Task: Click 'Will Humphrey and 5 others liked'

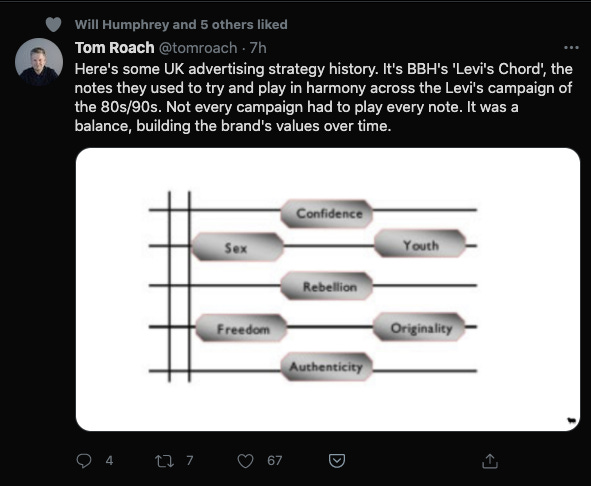Action: point(181,25)
